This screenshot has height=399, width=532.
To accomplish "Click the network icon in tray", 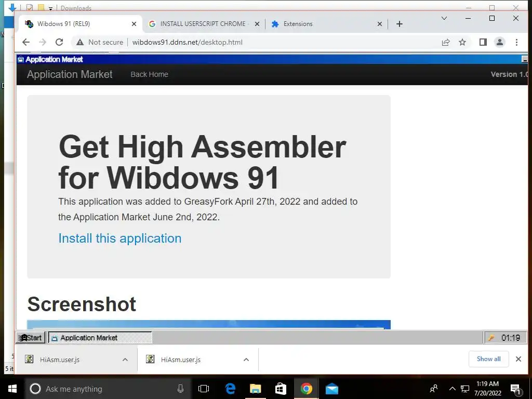I will 465,389.
